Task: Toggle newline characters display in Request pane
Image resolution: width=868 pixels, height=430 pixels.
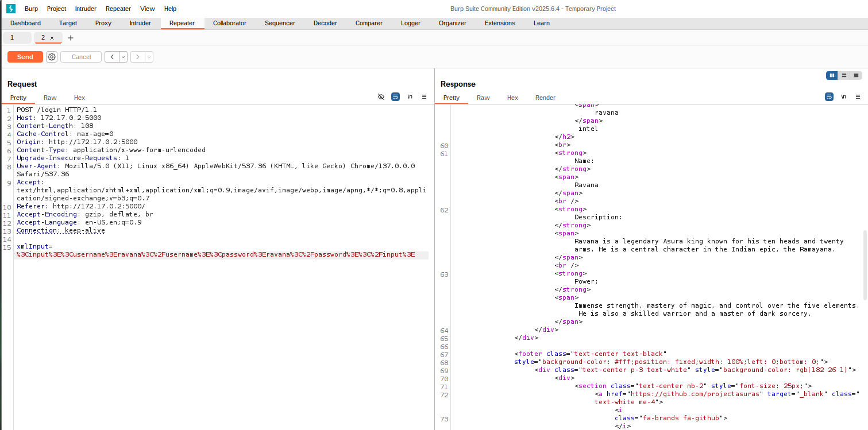Action: coord(410,97)
